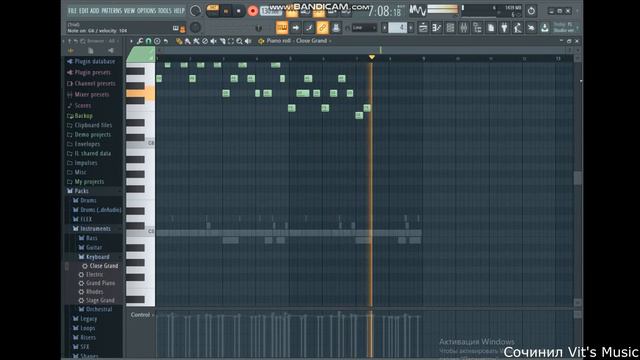Screen dimensions: 640x360
Task: Select the Draw pencil tool
Action: pos(179,41)
